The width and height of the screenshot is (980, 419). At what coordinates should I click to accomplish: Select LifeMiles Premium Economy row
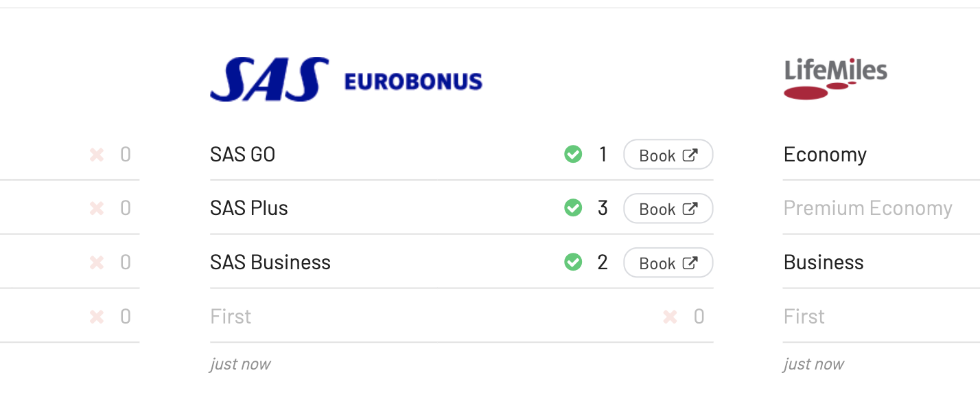881,208
